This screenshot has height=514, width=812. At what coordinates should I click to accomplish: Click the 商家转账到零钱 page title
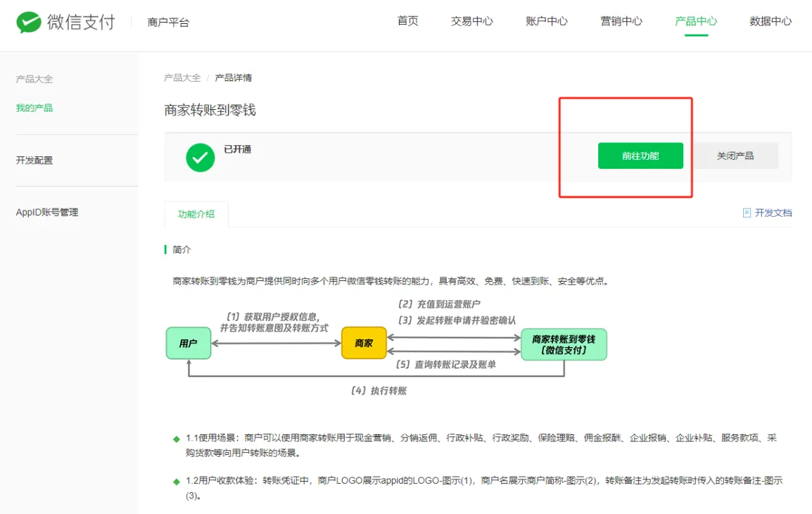pyautogui.click(x=210, y=110)
